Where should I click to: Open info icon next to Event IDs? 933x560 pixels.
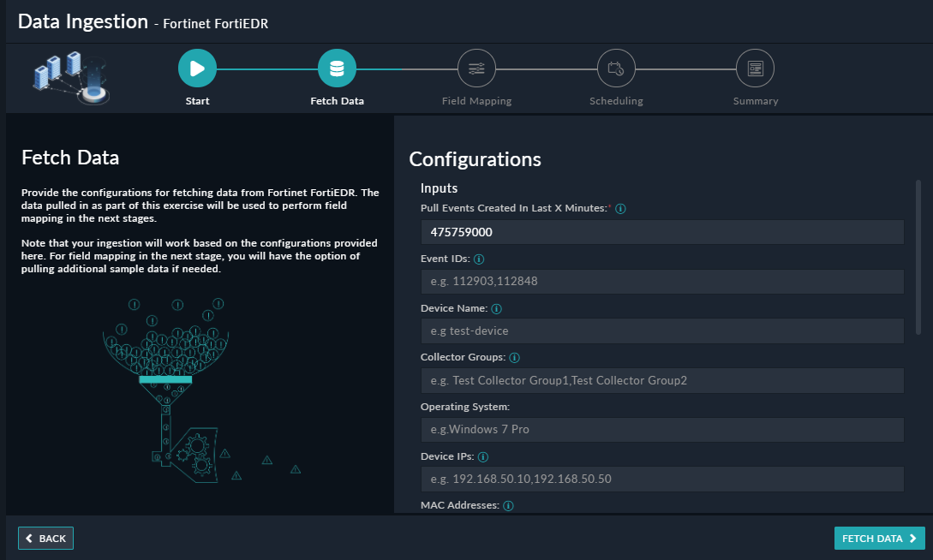click(x=479, y=259)
